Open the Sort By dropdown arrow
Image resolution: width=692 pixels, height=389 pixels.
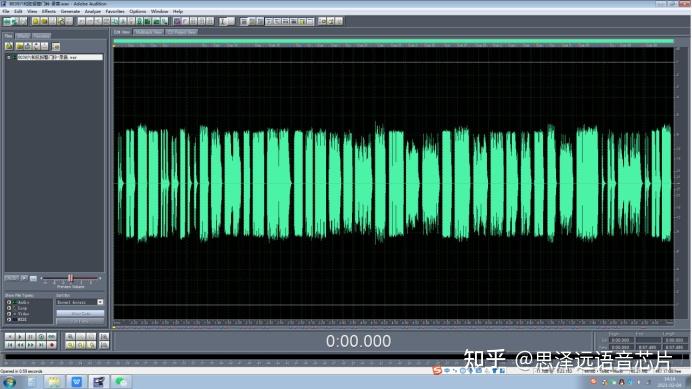tap(100, 302)
